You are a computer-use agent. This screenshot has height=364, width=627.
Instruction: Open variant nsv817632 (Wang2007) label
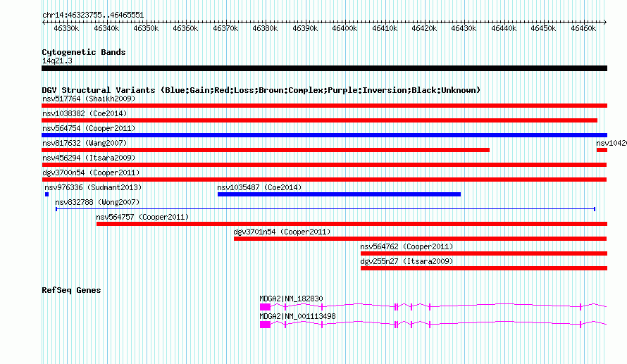click(x=85, y=143)
